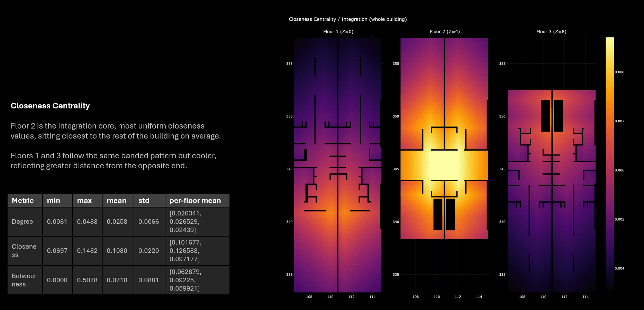Click the Degree mean value 0.0258

(x=117, y=222)
